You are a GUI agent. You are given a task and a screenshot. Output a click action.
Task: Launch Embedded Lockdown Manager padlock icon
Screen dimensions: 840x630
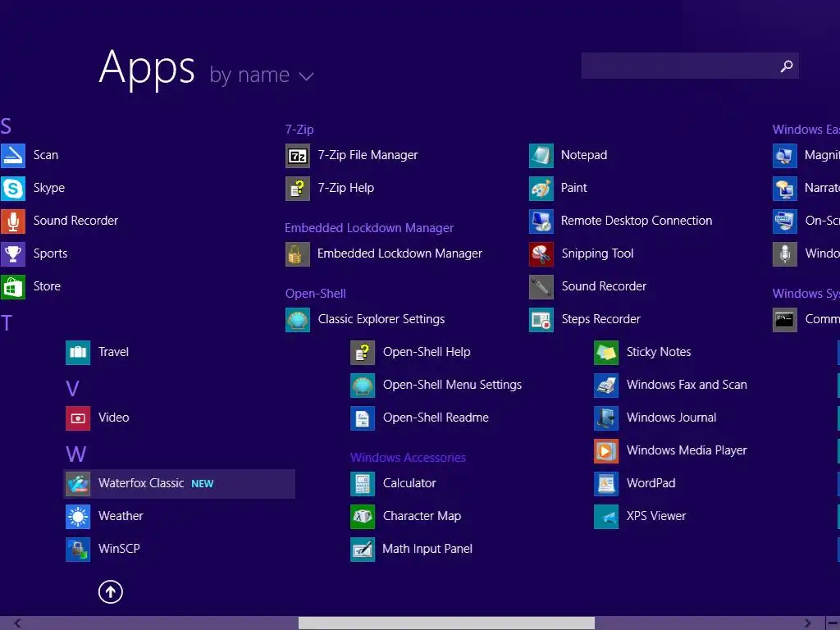click(297, 253)
